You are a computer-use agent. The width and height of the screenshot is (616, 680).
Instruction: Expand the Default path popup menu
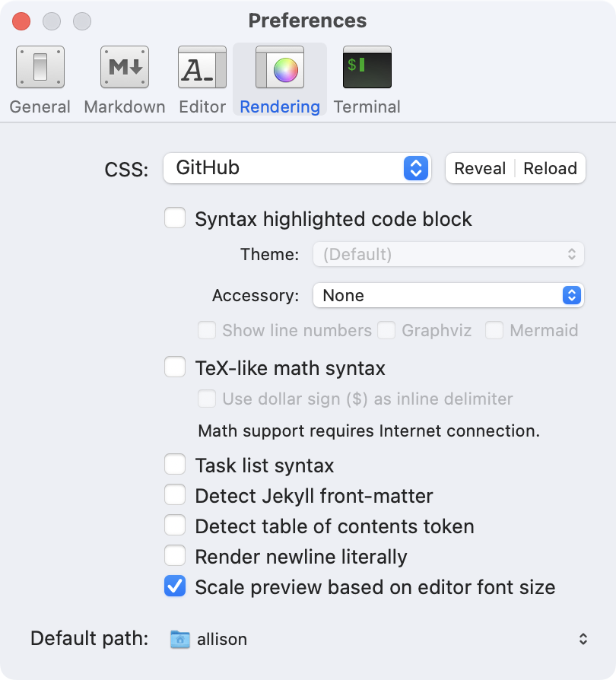(583, 639)
